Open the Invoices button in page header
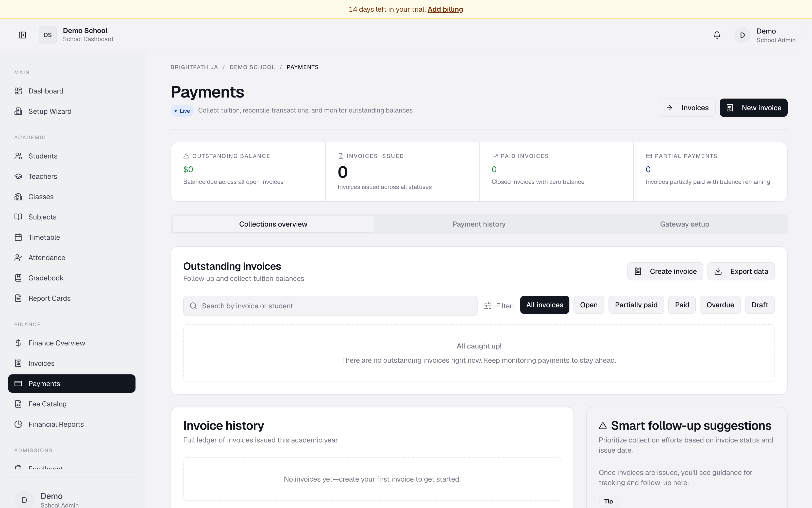The height and width of the screenshot is (508, 812). coord(687,107)
